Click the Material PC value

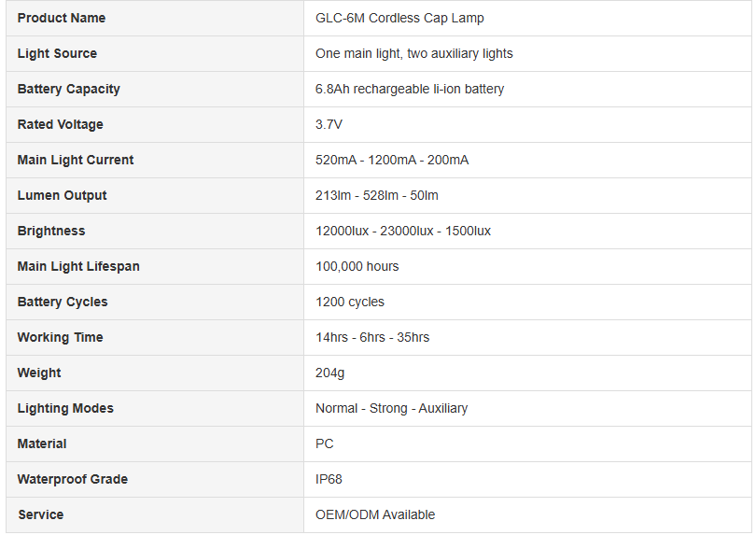324,443
